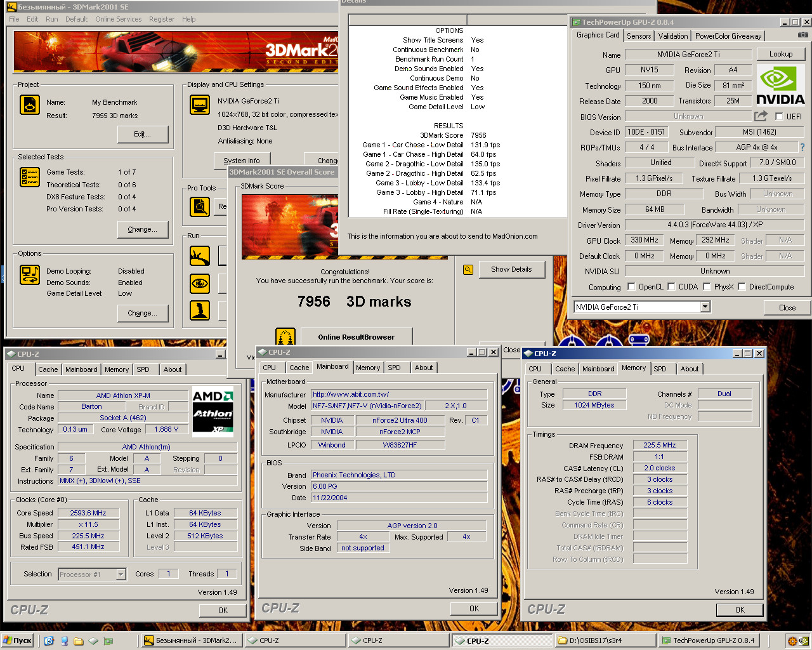The width and height of the screenshot is (812, 650).
Task: Switch to the Validation tab in GPU-Z
Action: coord(672,36)
